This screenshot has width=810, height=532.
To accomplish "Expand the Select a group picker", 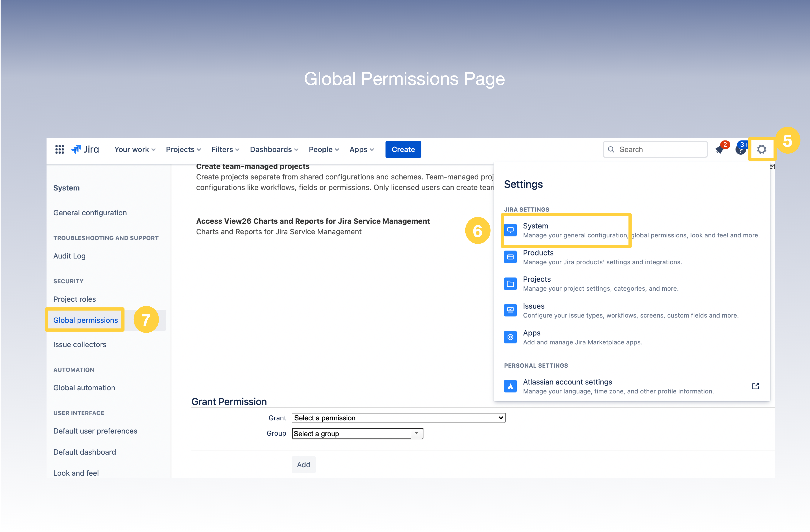I will [417, 433].
